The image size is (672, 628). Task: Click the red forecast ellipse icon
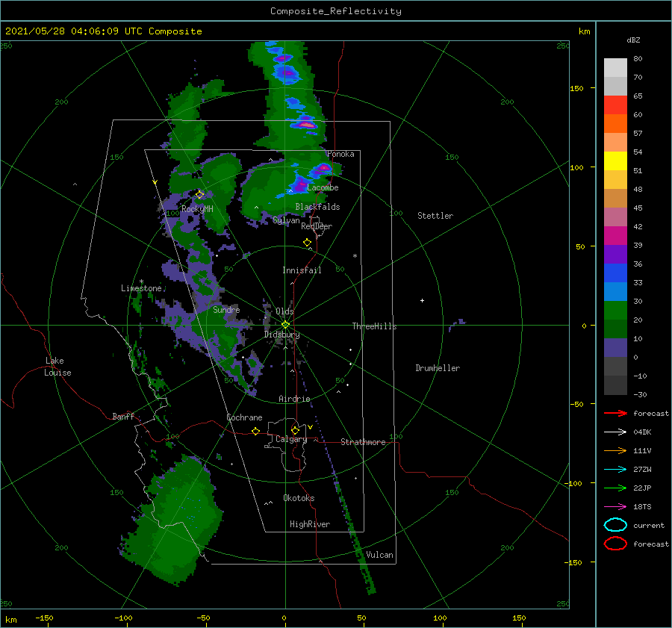[x=615, y=544]
